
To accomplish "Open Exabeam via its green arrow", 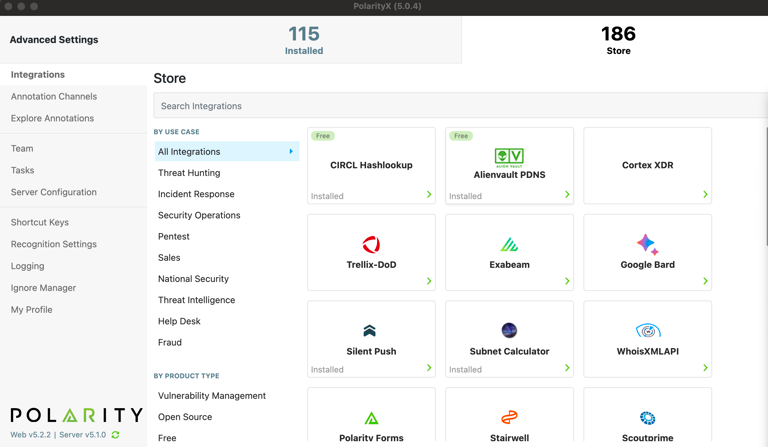I will pyautogui.click(x=567, y=281).
